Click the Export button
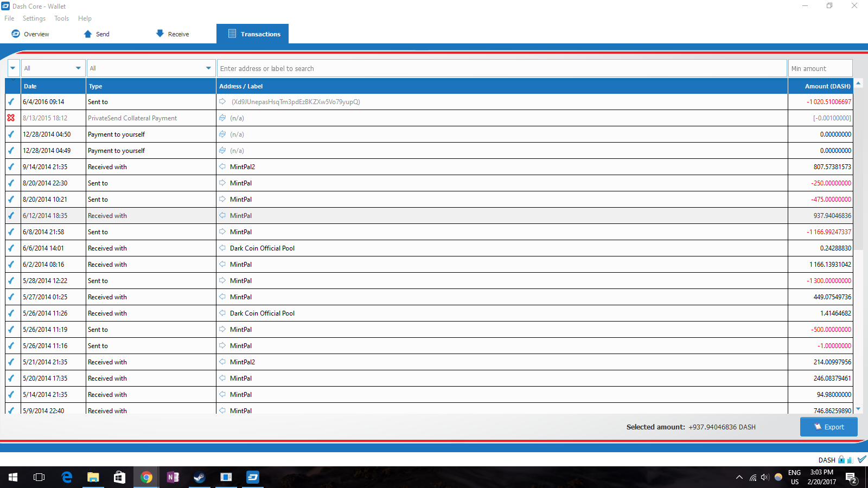 (828, 427)
